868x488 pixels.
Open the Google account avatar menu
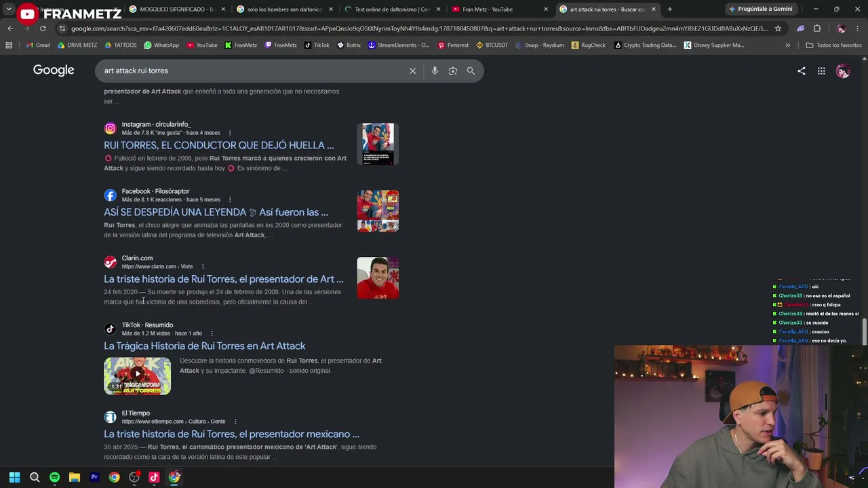coord(843,70)
